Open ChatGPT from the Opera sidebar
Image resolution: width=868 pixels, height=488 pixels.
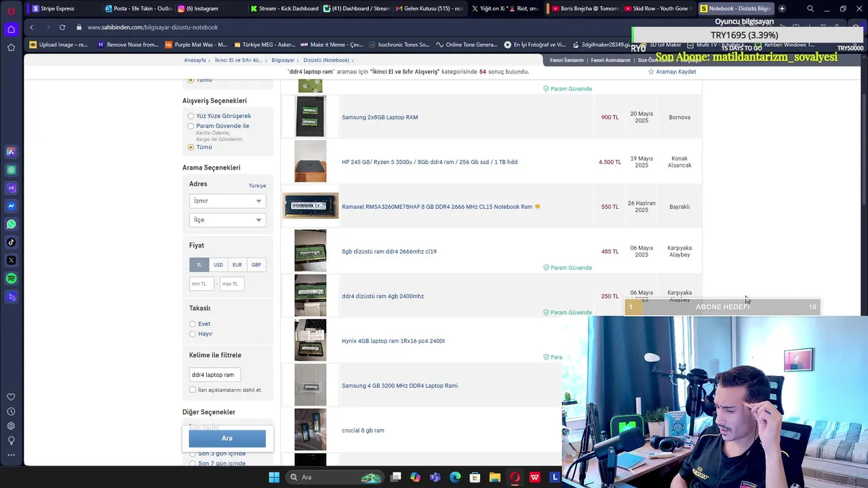pyautogui.click(x=11, y=170)
